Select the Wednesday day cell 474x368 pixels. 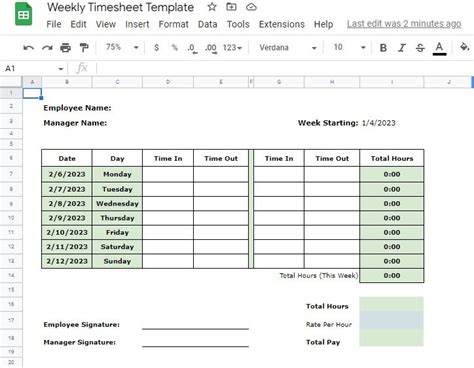pyautogui.click(x=117, y=204)
